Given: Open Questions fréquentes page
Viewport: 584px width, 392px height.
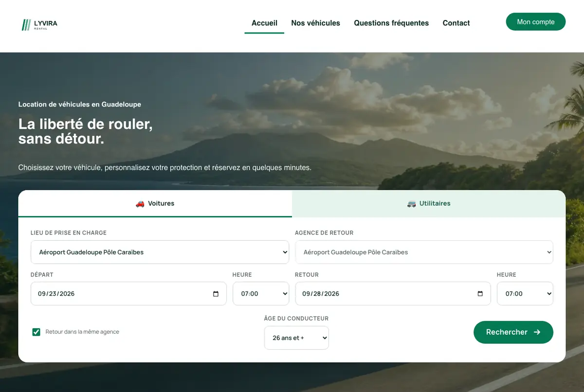Looking at the screenshot, I should point(391,23).
